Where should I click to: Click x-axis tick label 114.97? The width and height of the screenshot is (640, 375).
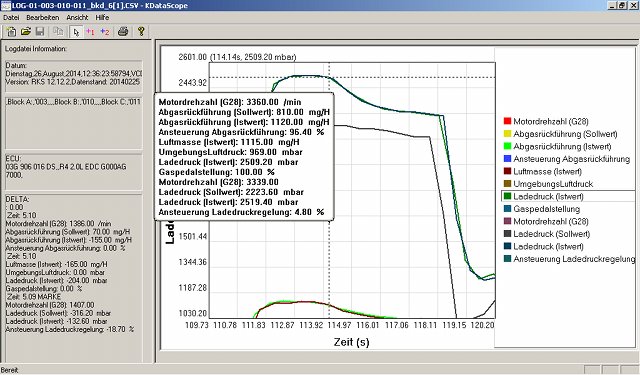click(339, 325)
